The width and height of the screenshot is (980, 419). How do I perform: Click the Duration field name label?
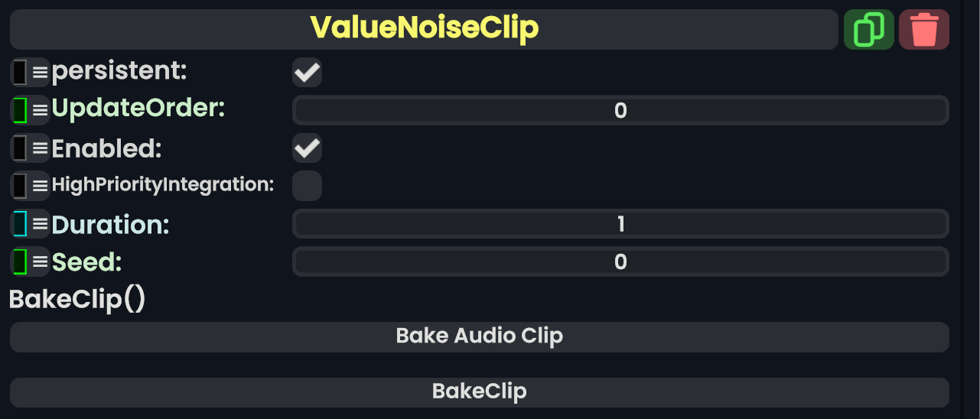click(110, 225)
